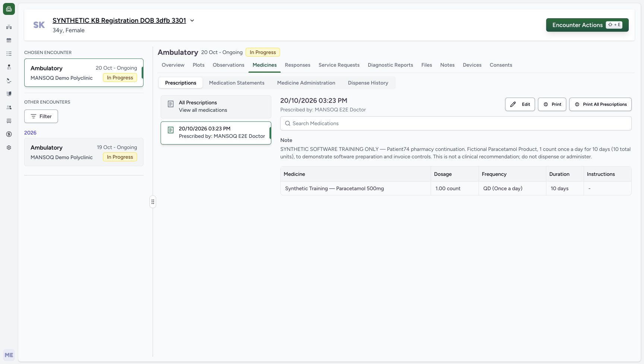Select the 20/10/2026 03:23 PM prescription item
Image resolution: width=644 pixels, height=364 pixels.
click(x=216, y=133)
